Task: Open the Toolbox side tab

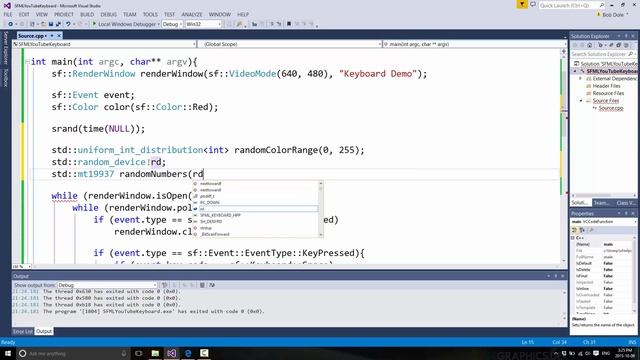Action: (6, 78)
